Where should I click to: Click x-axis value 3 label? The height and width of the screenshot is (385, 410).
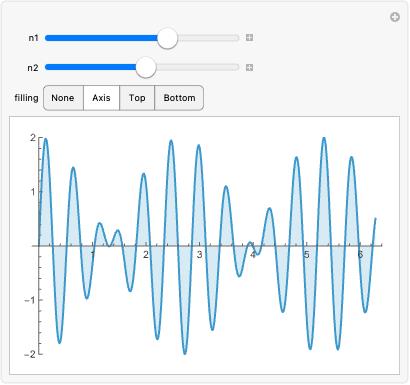click(199, 255)
